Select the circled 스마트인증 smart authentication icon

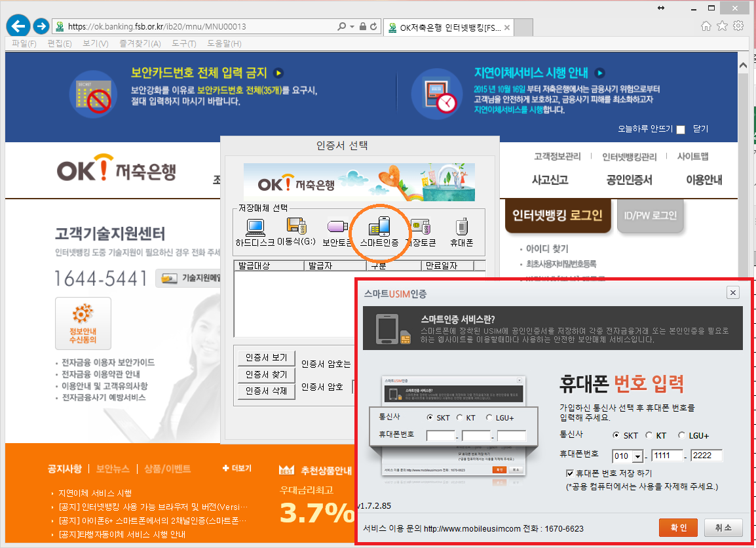(380, 227)
